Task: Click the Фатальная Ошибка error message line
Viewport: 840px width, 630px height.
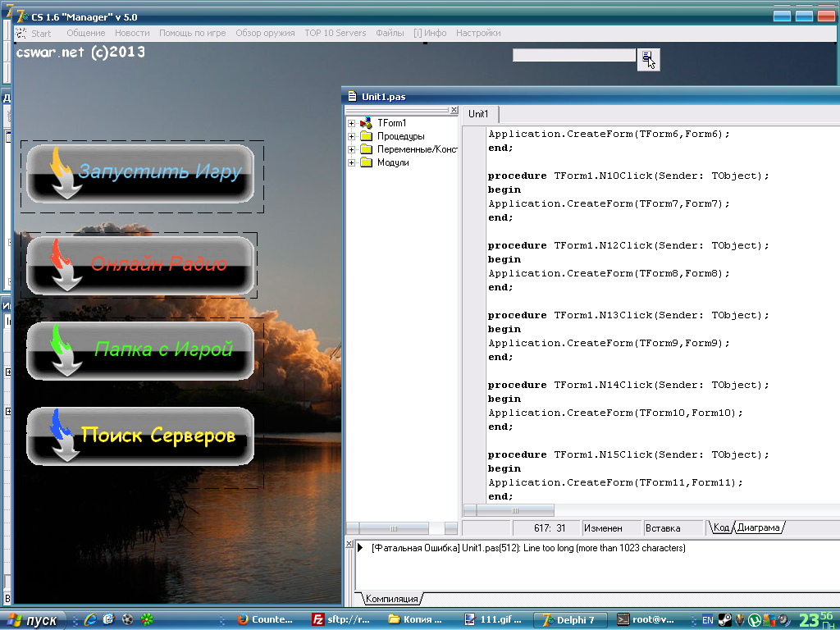Action: coord(527,548)
